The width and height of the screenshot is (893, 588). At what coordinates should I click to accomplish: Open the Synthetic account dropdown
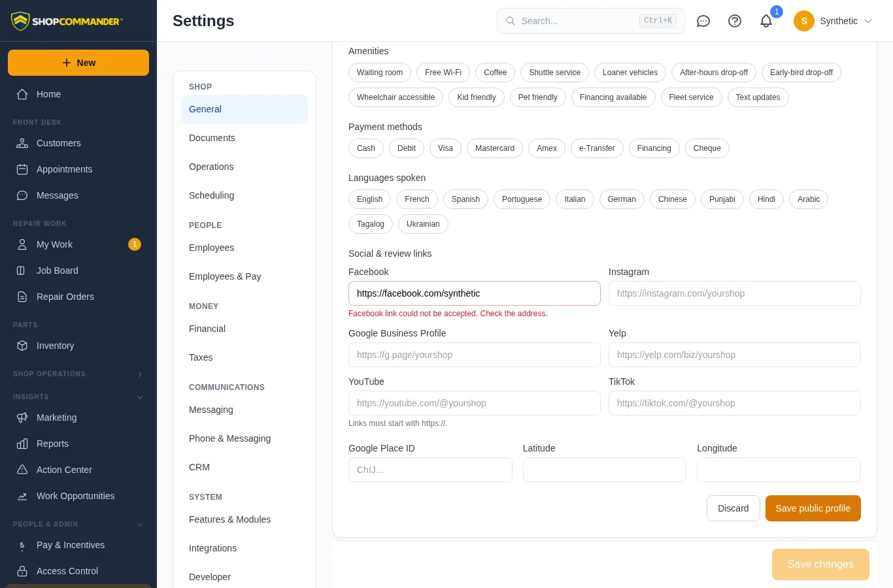point(833,21)
